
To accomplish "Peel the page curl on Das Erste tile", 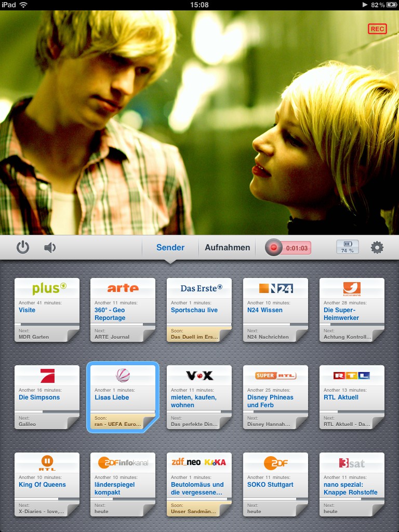I will coord(225,336).
